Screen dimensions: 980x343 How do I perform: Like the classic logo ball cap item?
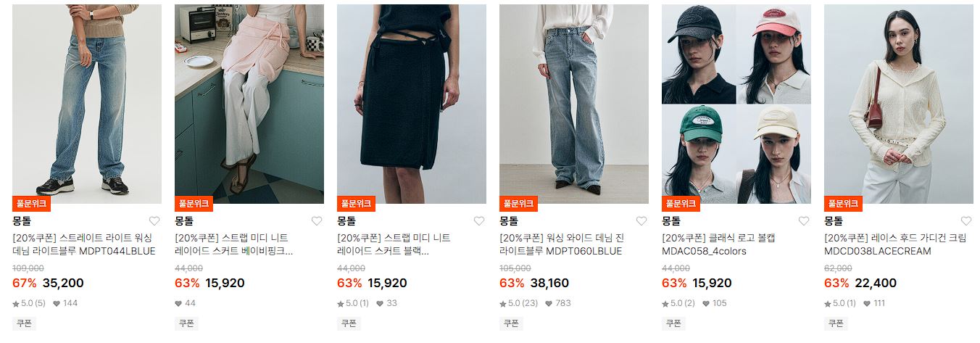pos(804,221)
